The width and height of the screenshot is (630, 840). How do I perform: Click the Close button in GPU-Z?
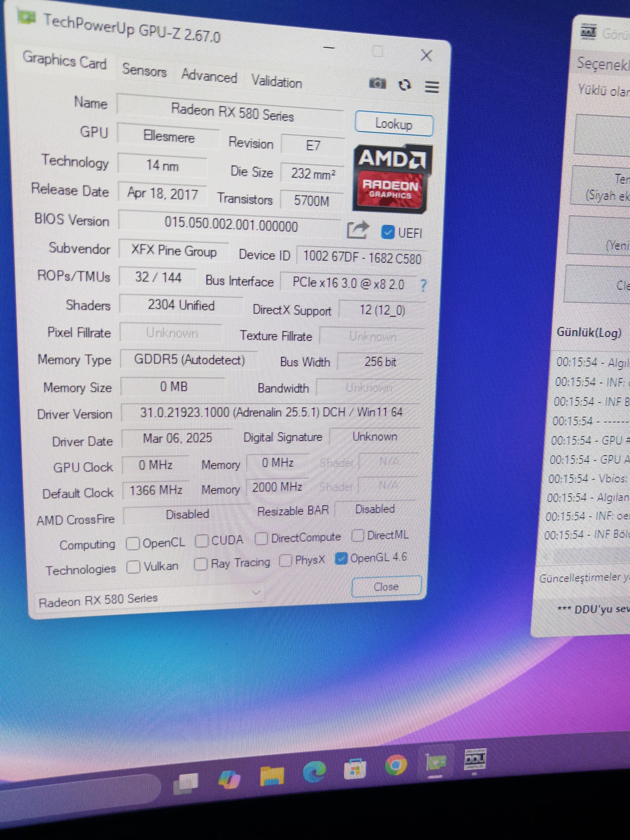[x=387, y=587]
